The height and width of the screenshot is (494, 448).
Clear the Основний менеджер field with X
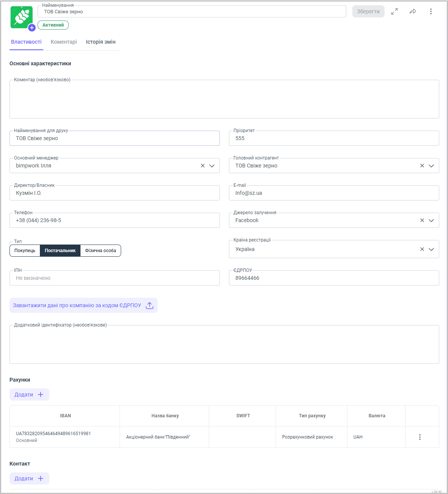pyautogui.click(x=203, y=166)
